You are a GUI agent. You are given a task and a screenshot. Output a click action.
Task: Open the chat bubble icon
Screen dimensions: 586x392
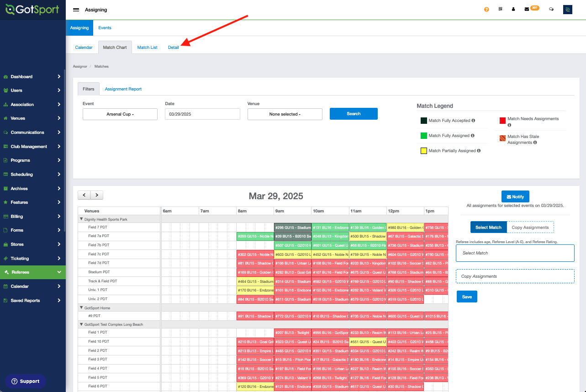(x=551, y=9)
